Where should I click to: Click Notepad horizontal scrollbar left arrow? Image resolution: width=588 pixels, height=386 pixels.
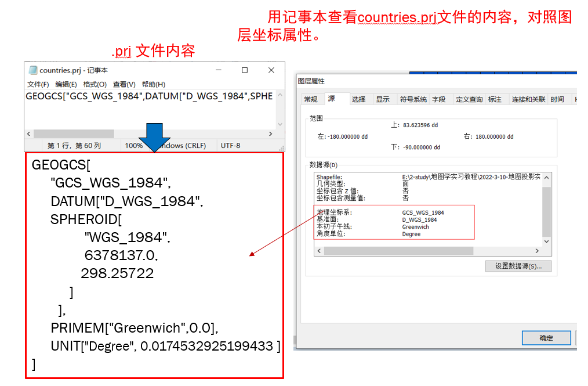pos(29,134)
